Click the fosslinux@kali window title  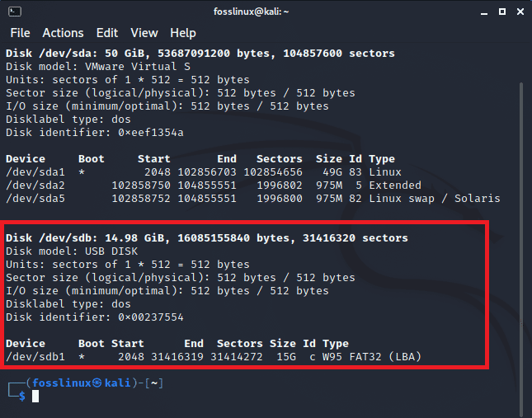point(251,12)
